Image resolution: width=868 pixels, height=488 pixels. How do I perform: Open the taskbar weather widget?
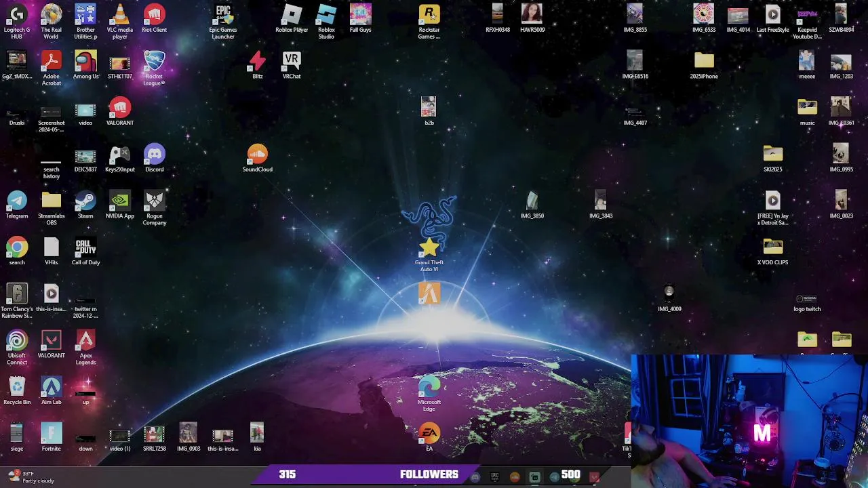pos(30,477)
